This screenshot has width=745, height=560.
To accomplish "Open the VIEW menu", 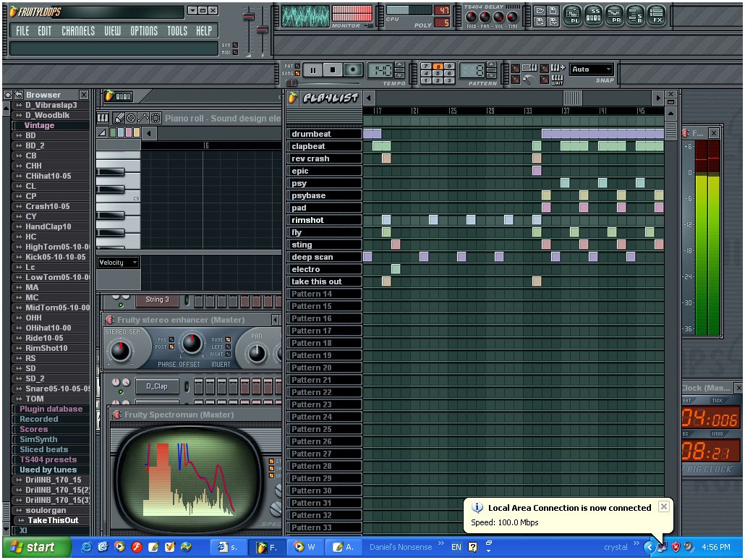I will [x=112, y=31].
